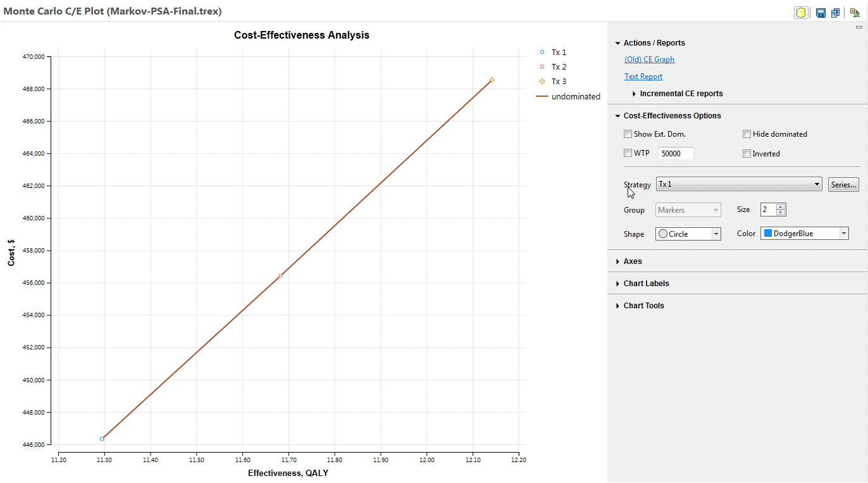Screen dimensions: 868x483
Task: Click the save plot icon
Action: coord(820,13)
